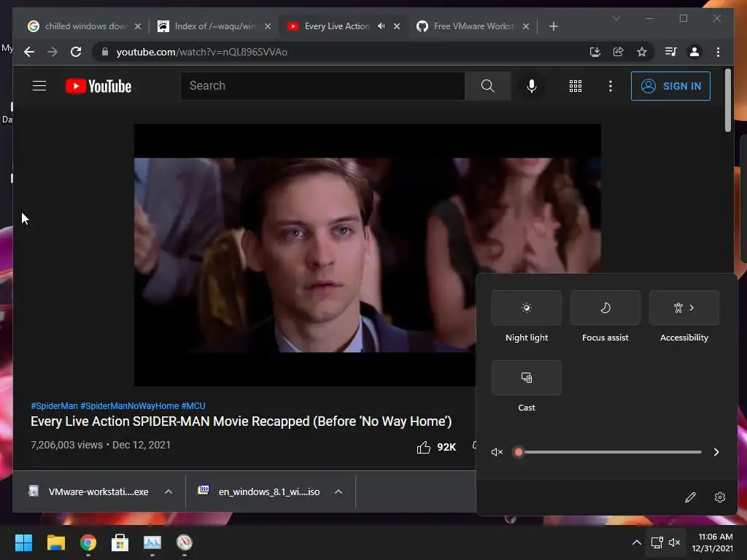Click the Chrome icon in the taskbar

(x=88, y=542)
